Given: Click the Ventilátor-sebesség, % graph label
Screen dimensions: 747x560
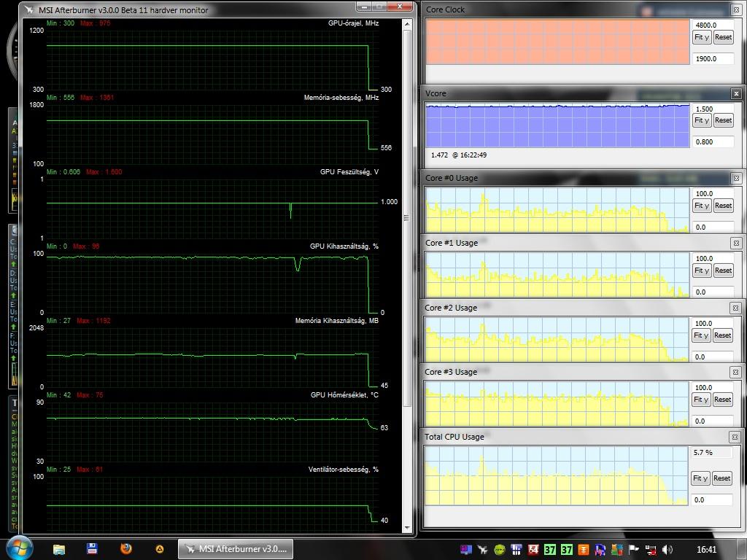Looking at the screenshot, I should point(344,470).
